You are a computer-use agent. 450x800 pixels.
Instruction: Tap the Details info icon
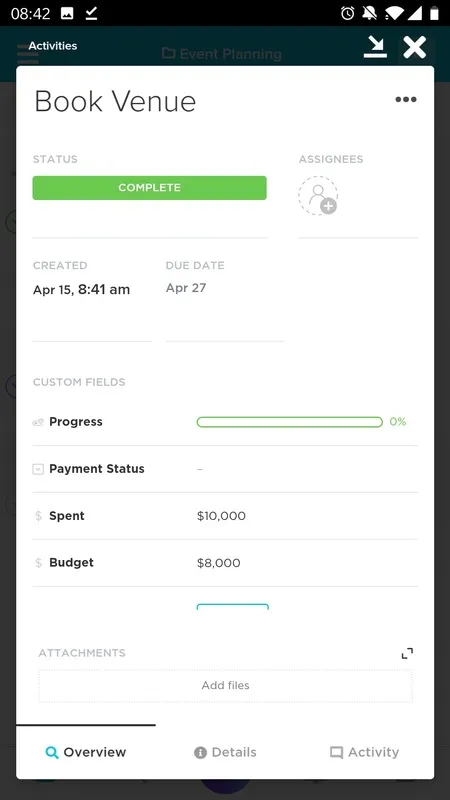tap(201, 753)
